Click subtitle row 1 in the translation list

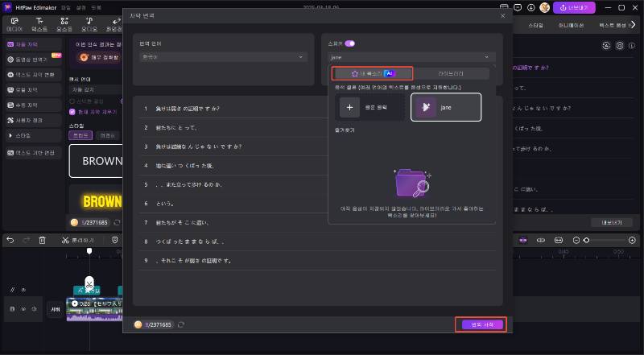coord(317,109)
